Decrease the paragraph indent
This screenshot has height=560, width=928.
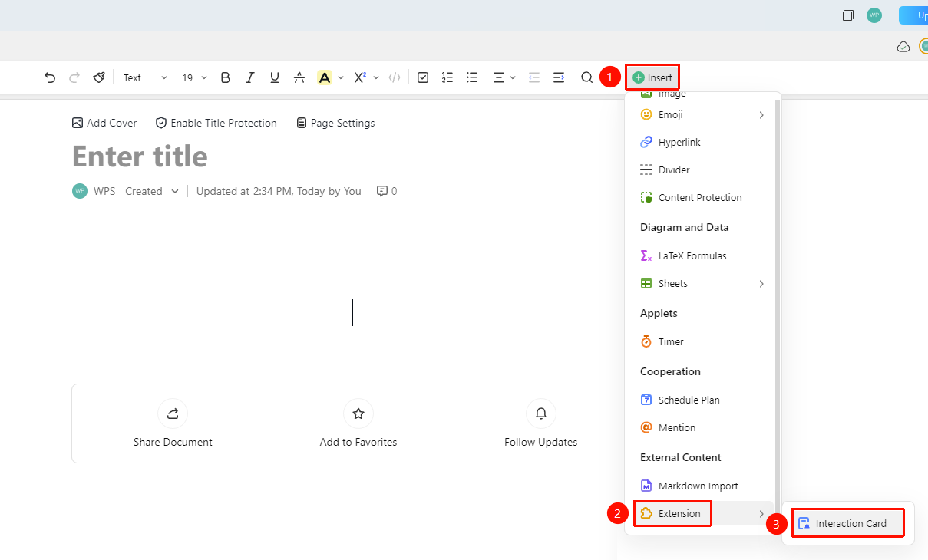point(534,77)
